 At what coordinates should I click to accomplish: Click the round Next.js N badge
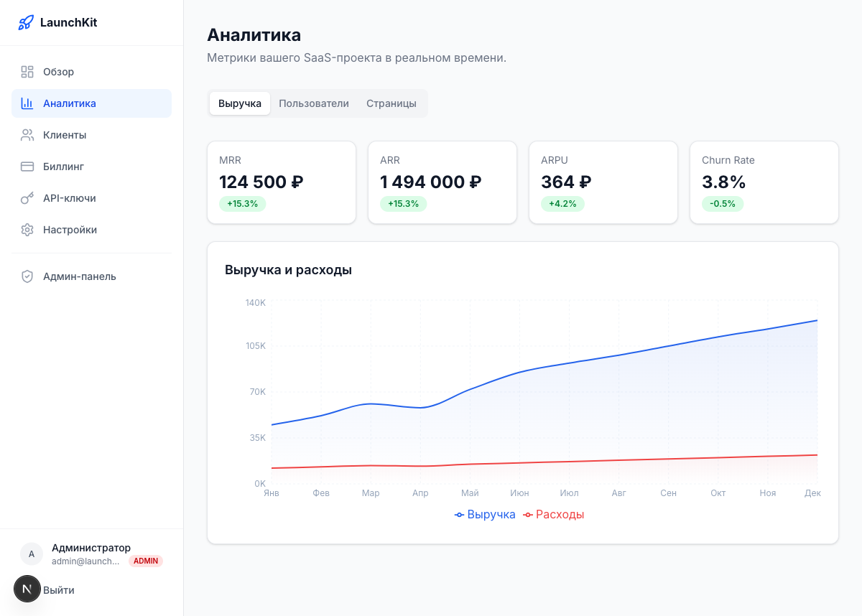tap(27, 589)
